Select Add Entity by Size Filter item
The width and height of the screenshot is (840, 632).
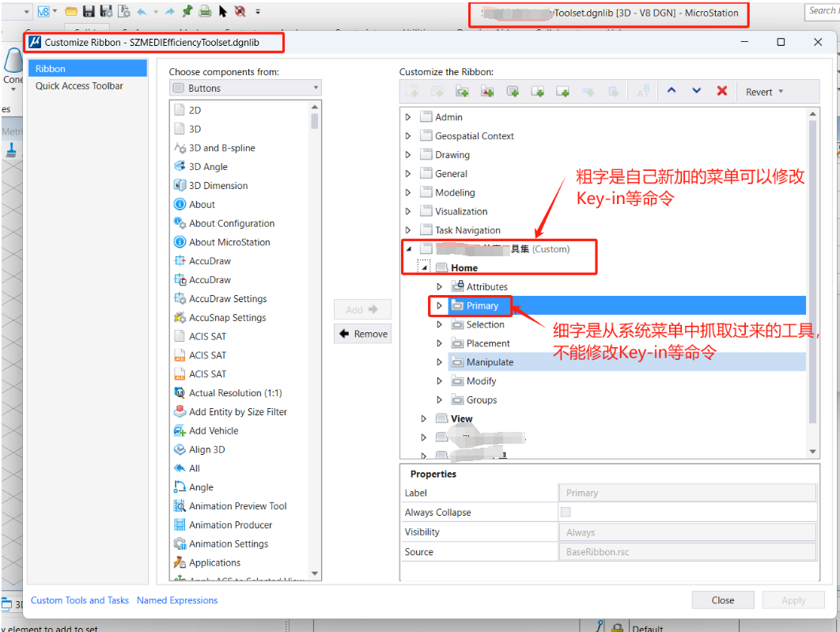point(238,412)
